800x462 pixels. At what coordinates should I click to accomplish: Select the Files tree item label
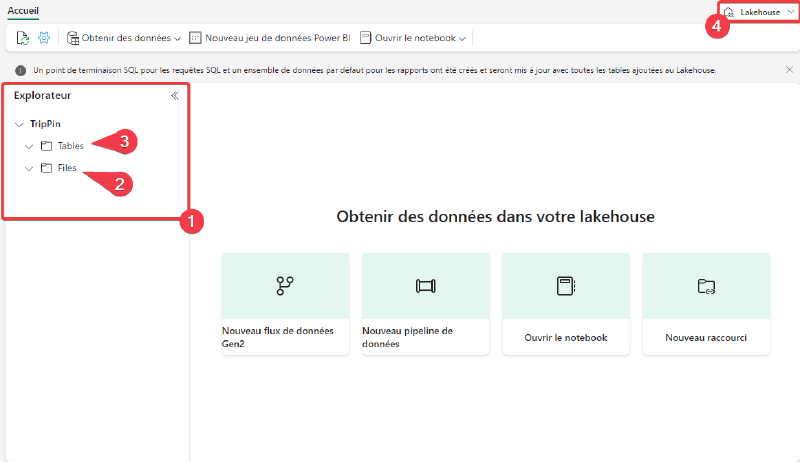[x=67, y=168]
